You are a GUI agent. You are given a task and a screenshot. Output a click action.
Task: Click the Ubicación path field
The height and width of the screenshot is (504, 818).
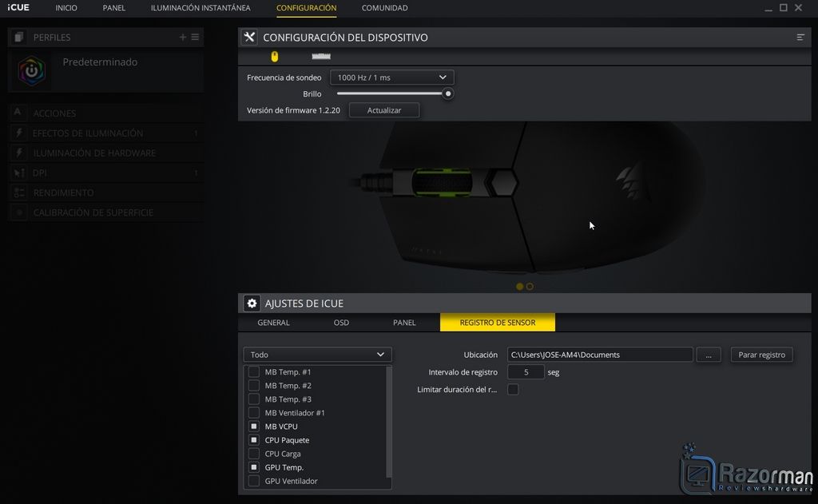click(x=600, y=355)
